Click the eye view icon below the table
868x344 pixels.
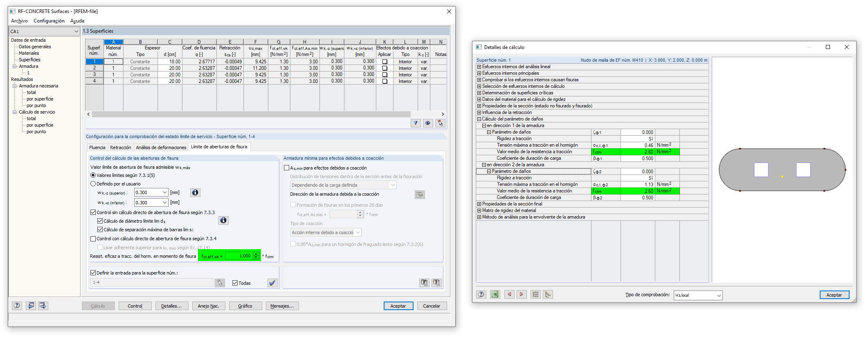coord(428,123)
